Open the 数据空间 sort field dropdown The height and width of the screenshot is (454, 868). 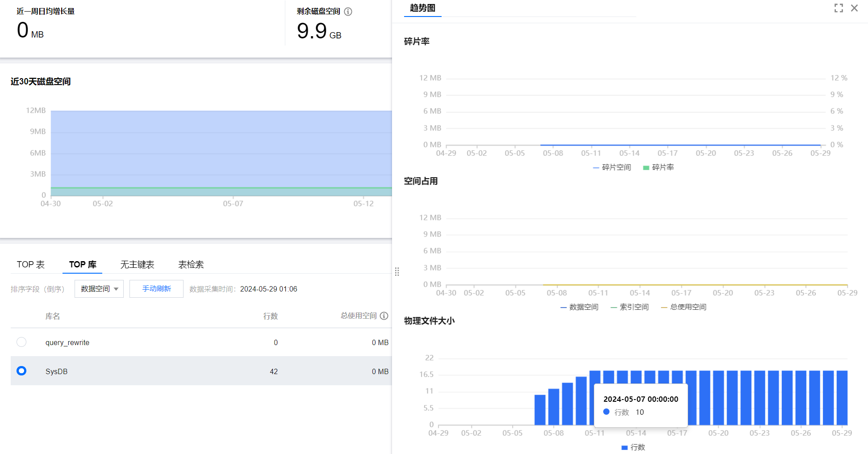(x=99, y=289)
